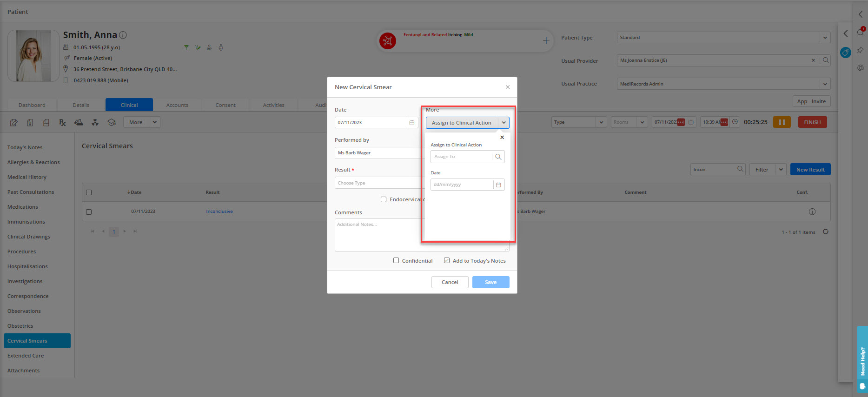Image resolution: width=868 pixels, height=397 pixels.
Task: Open the Activities tab
Action: point(274,105)
